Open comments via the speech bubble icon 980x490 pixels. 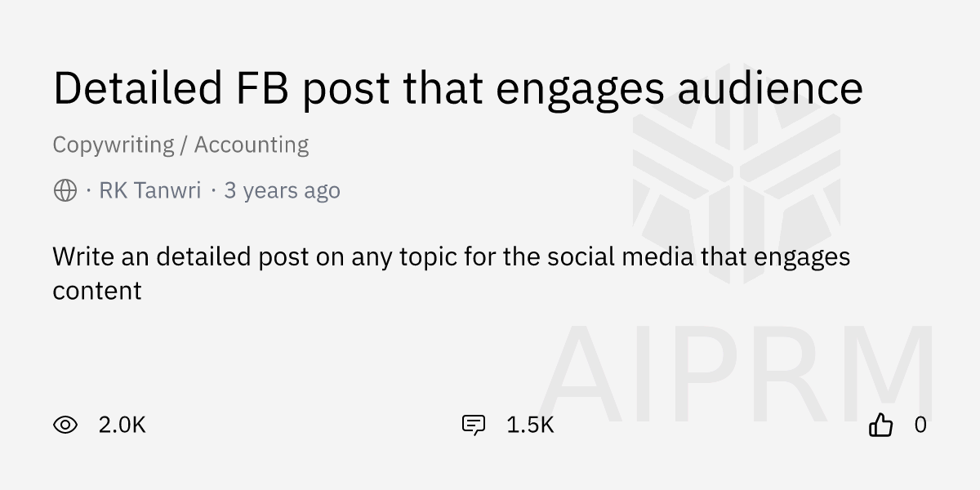pos(474,425)
